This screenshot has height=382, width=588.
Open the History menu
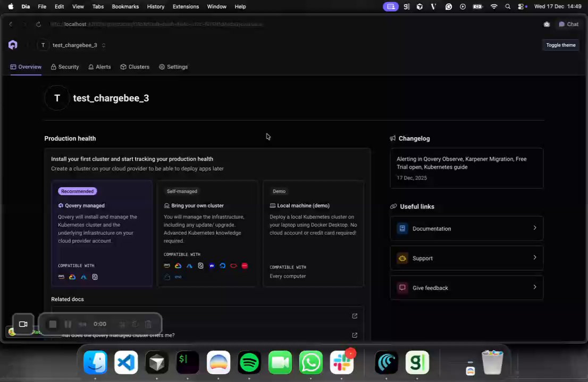(x=156, y=6)
